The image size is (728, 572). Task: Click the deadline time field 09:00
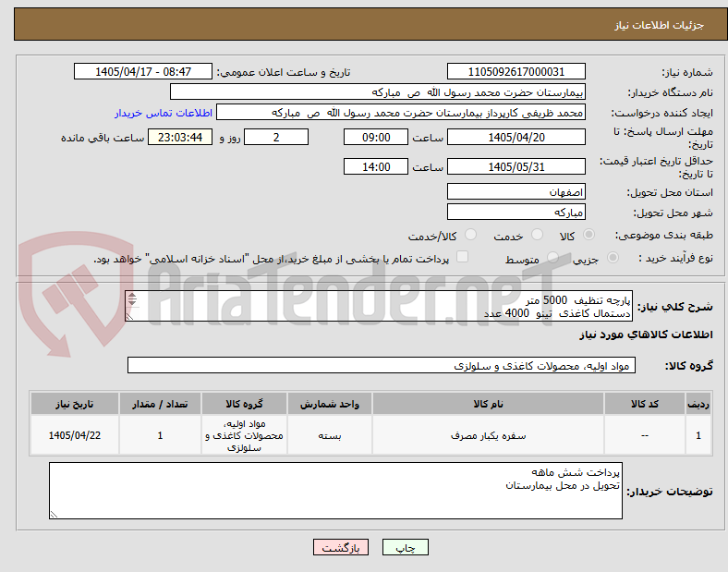(376, 138)
